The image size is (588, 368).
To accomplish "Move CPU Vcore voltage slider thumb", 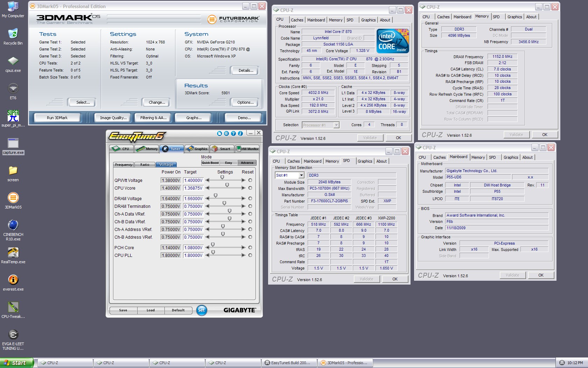I will [x=227, y=185].
